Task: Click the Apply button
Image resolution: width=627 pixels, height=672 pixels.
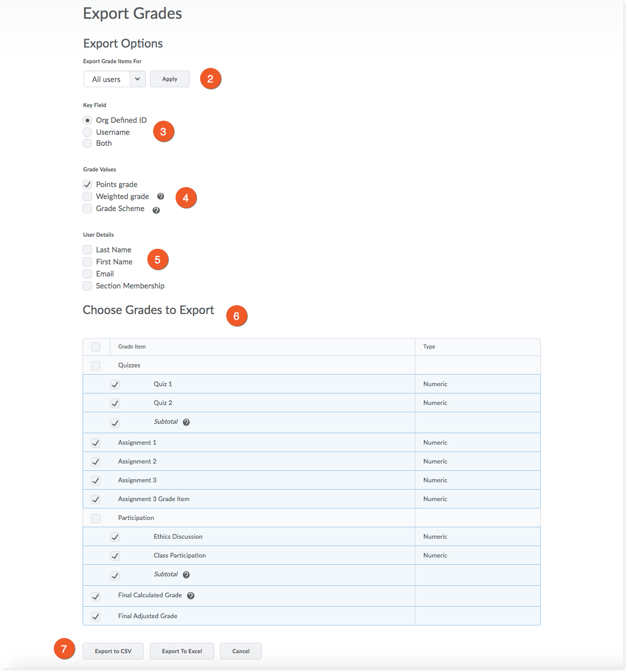Action: click(170, 79)
